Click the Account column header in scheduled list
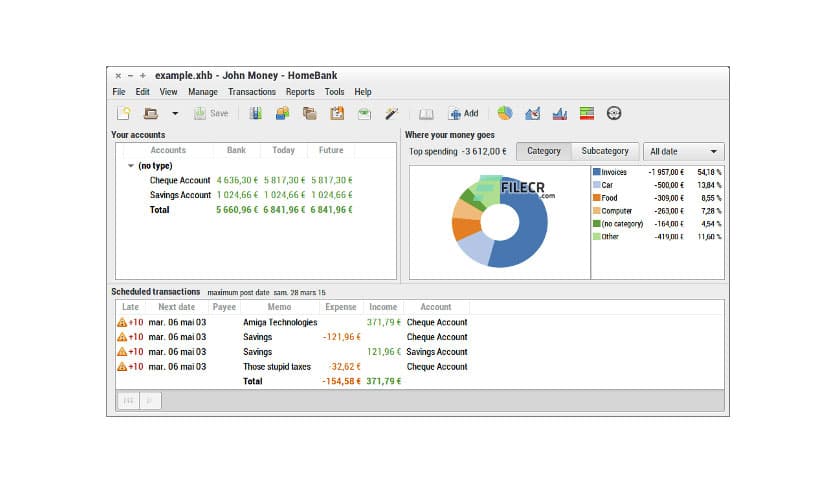 click(x=436, y=307)
